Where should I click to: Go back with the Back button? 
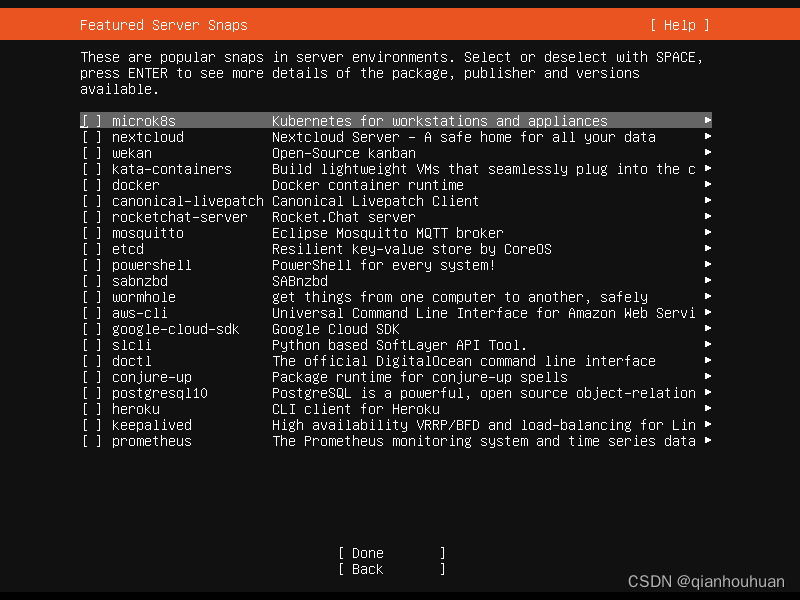(x=391, y=569)
